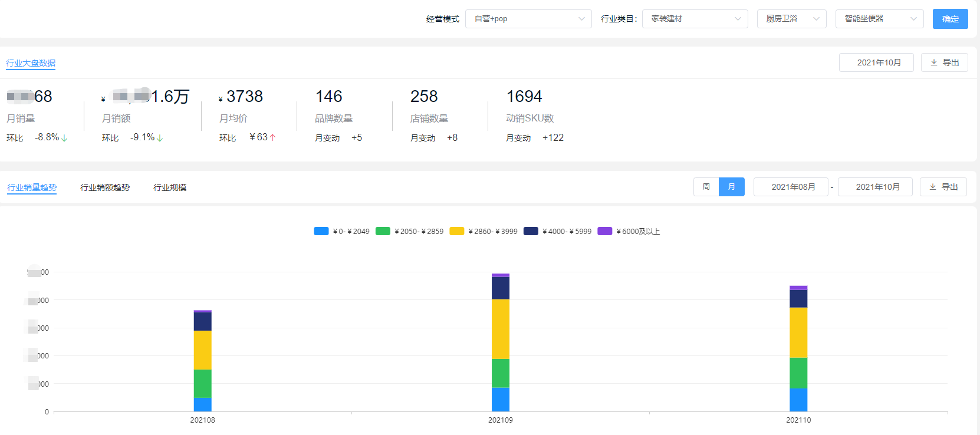Click the yellow segment of the 202109 bar
This screenshot has width=980, height=435.
(x=501, y=329)
